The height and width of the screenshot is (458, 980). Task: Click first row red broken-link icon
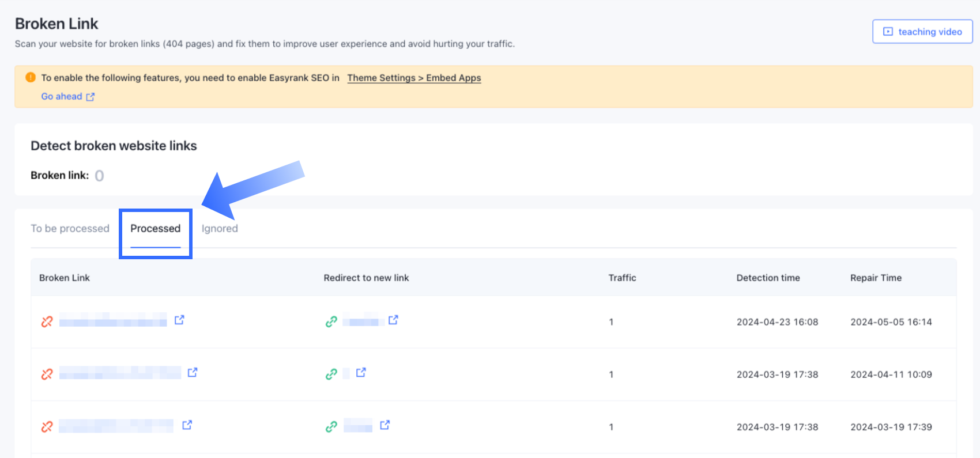pyautogui.click(x=47, y=321)
